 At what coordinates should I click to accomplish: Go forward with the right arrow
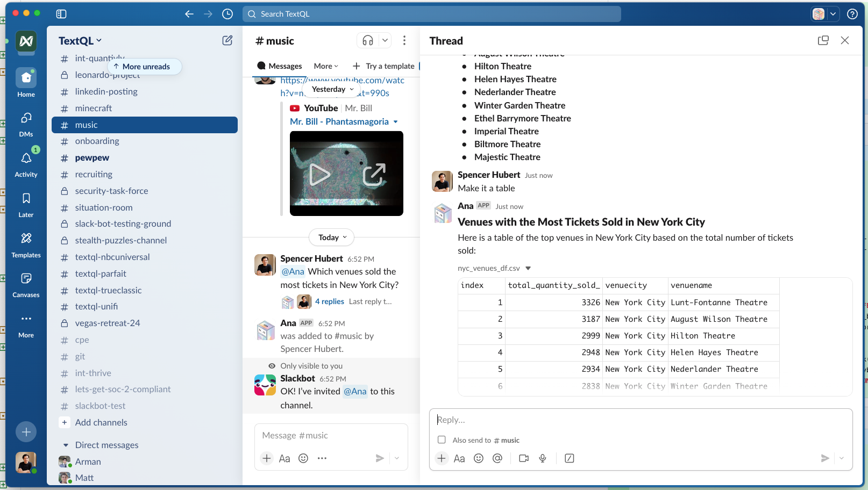coord(208,14)
